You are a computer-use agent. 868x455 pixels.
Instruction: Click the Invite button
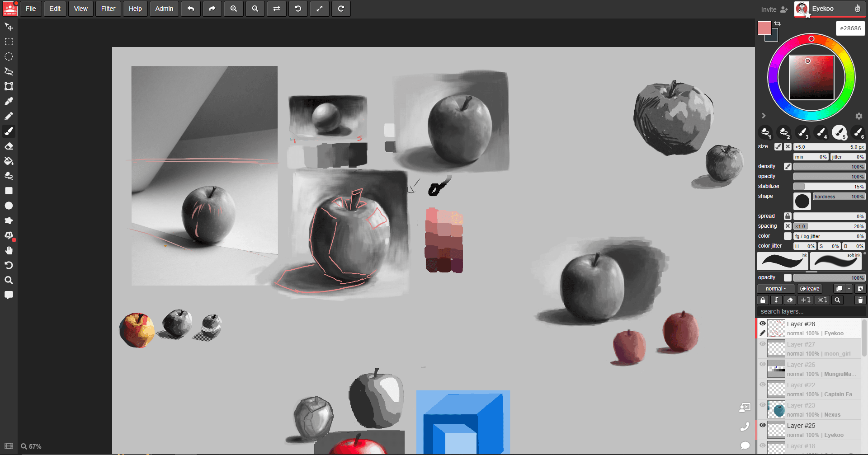774,9
